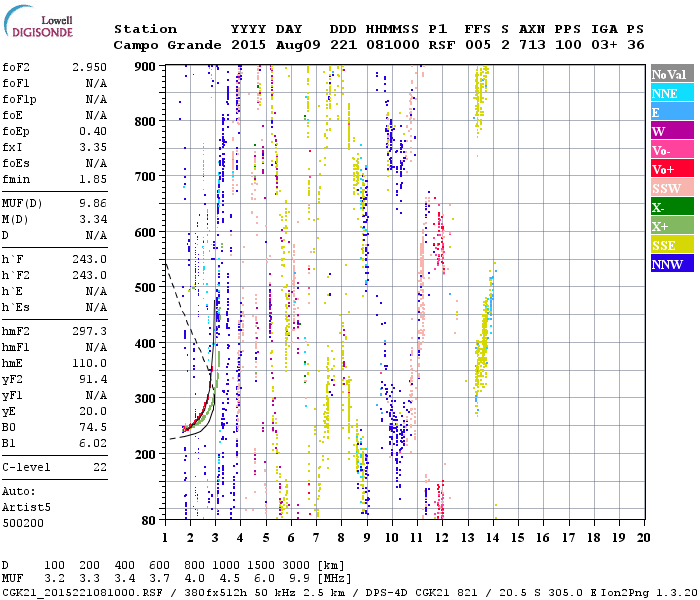700x600 pixels.
Task: Click the hmF2 value 297.3
Action: point(89,332)
